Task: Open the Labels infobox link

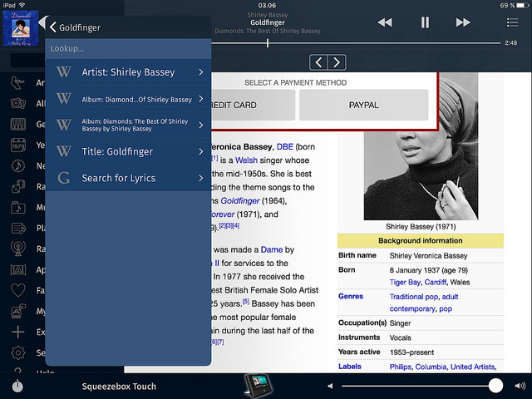Action: pos(349,367)
